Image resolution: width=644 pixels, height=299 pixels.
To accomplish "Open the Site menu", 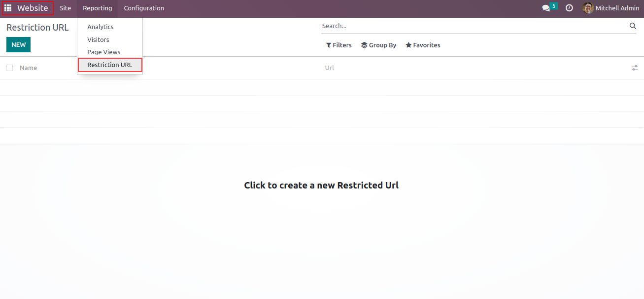I will (66, 8).
